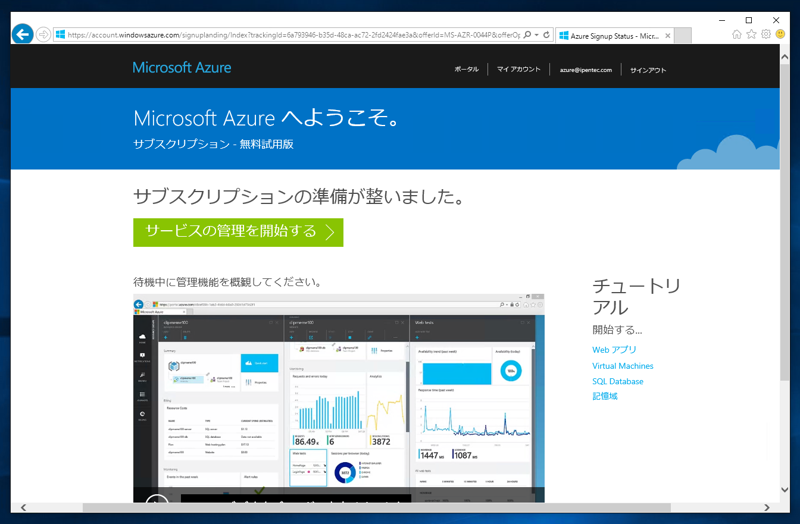This screenshot has width=800, height=524.
Task: Open a new blank tab
Action: pos(683,36)
